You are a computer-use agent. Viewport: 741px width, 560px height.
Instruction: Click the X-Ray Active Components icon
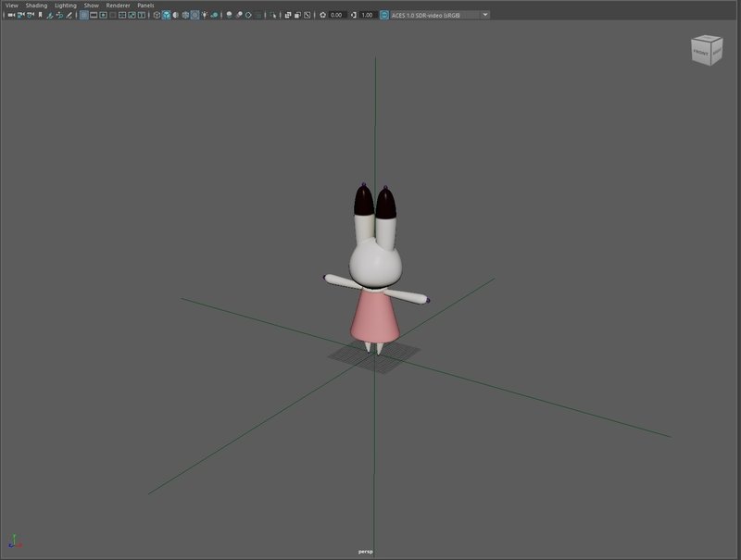297,15
